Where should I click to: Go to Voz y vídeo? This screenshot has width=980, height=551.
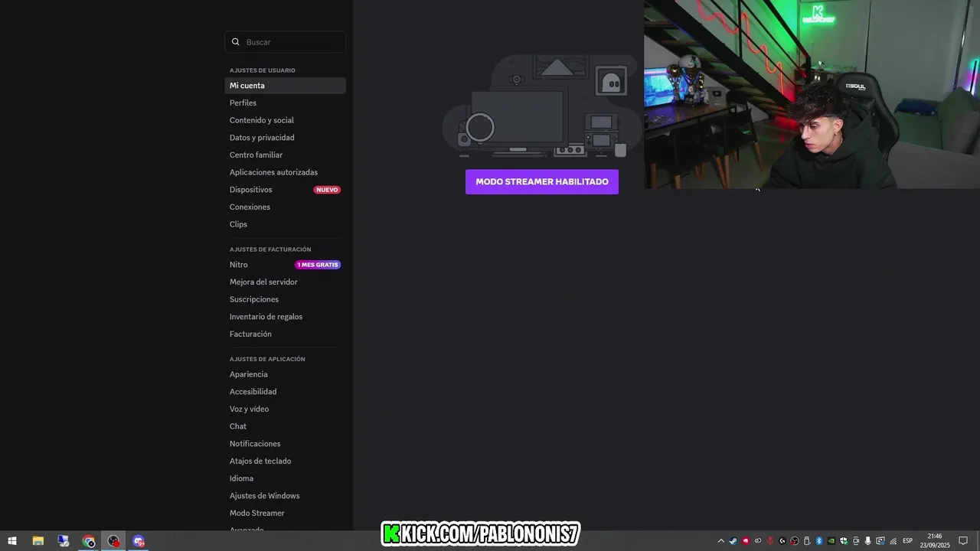click(x=285, y=409)
